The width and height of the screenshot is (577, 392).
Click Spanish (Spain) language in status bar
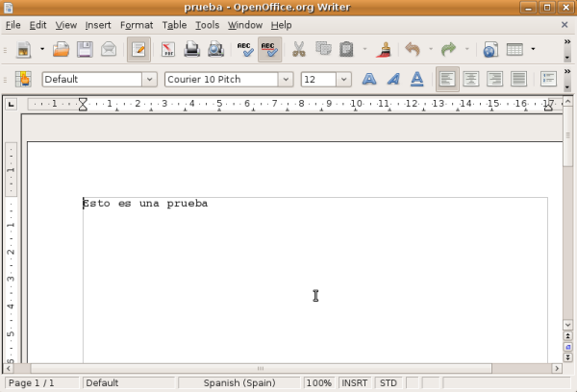238,382
